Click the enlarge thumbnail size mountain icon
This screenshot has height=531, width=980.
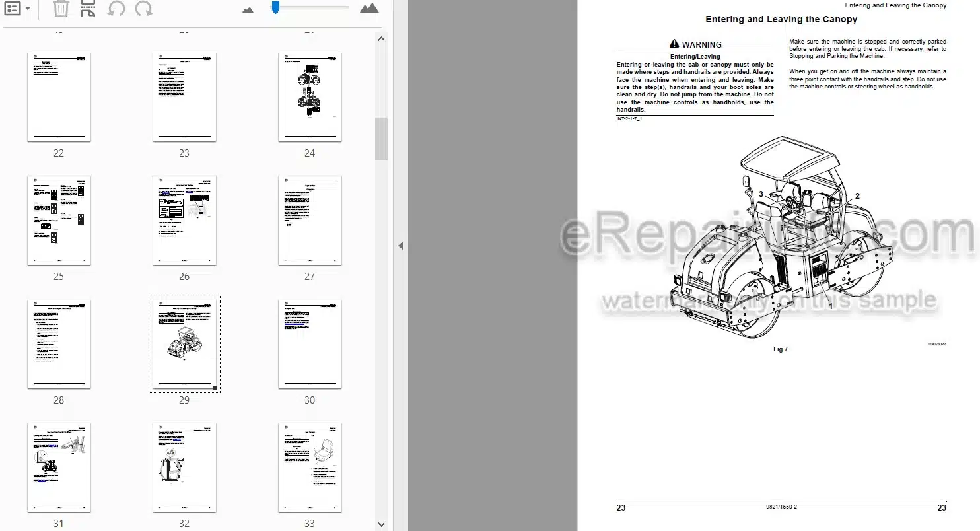click(369, 8)
